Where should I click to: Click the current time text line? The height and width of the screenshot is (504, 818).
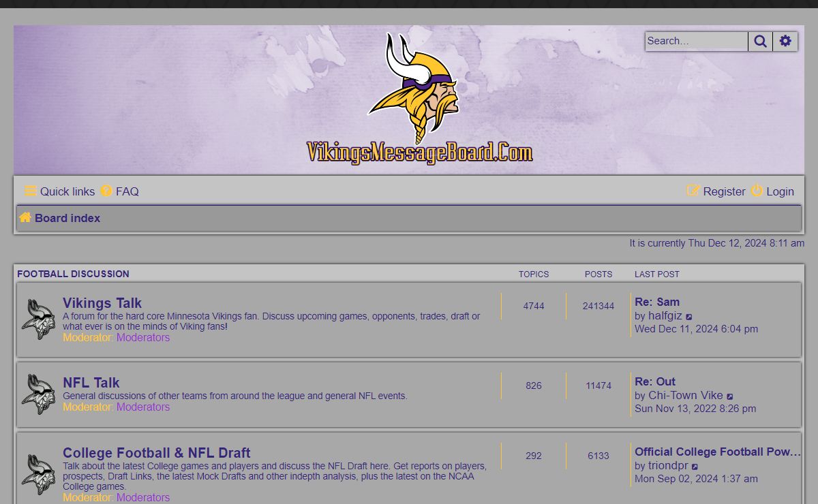717,243
